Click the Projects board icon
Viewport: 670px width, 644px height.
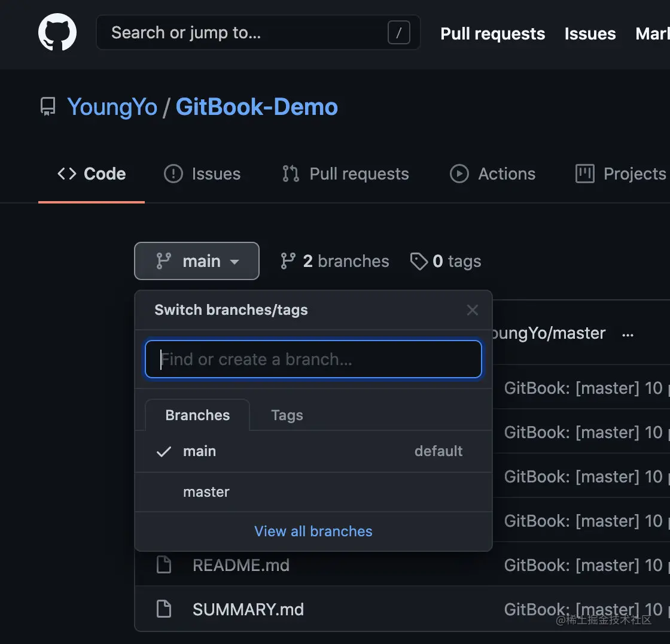[x=585, y=174]
